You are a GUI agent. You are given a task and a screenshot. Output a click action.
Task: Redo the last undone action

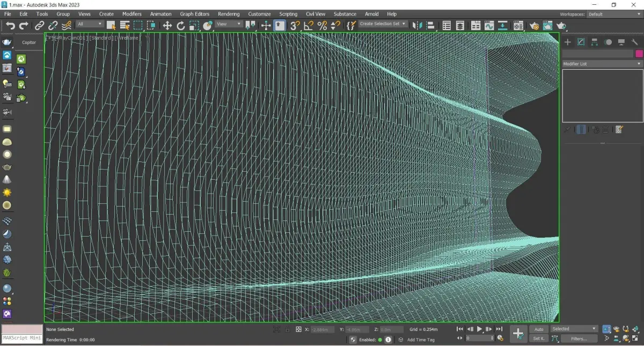(x=24, y=25)
